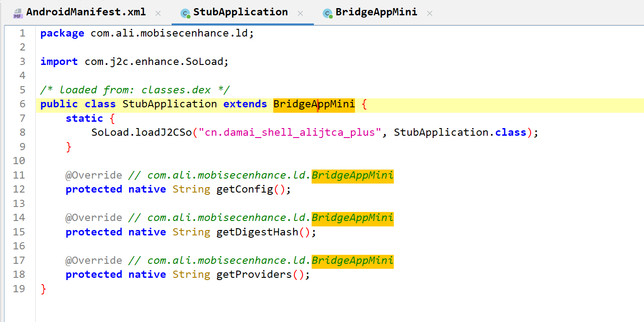The image size is (644, 322).
Task: Click the getDigestHash method declaration
Action: (x=257, y=232)
